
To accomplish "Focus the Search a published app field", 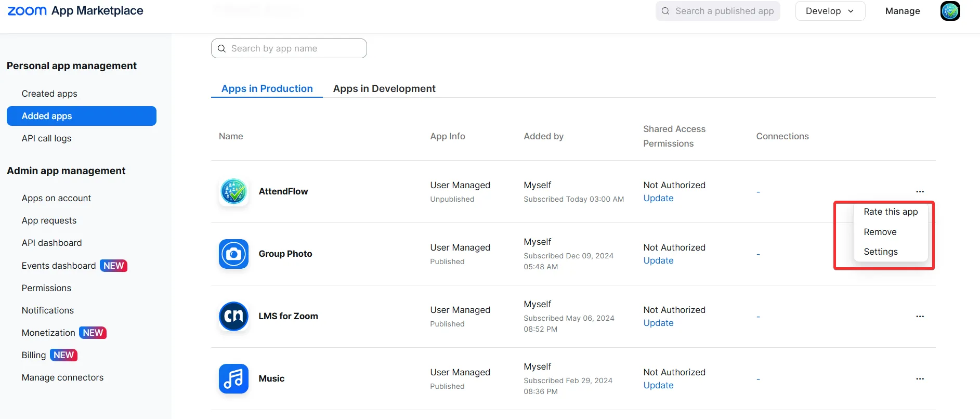I will [x=718, y=11].
